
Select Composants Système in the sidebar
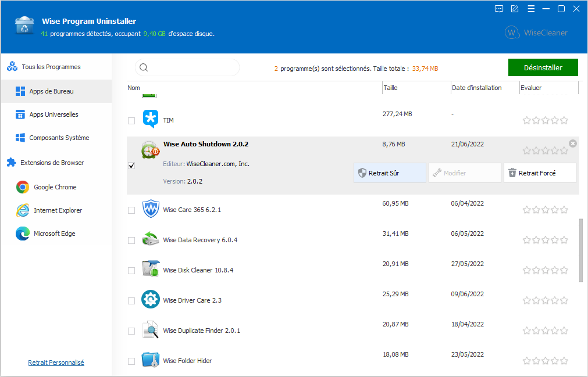pyautogui.click(x=56, y=138)
